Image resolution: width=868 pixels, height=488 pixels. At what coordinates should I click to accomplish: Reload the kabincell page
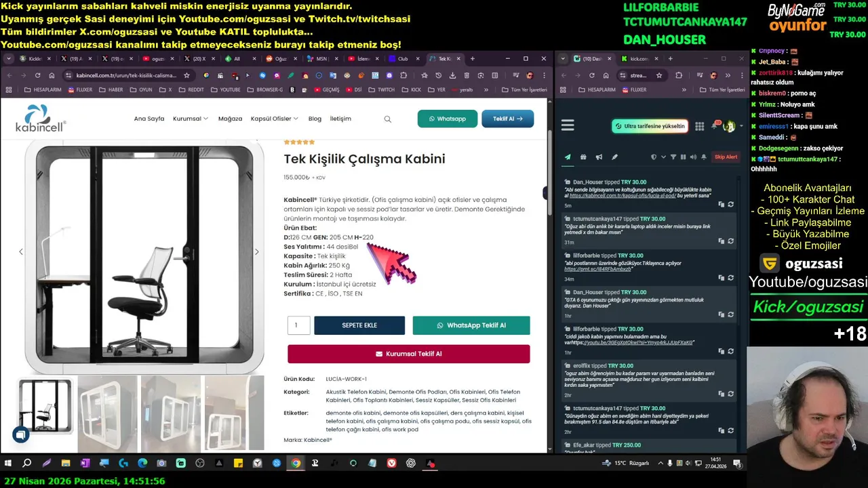tap(37, 75)
